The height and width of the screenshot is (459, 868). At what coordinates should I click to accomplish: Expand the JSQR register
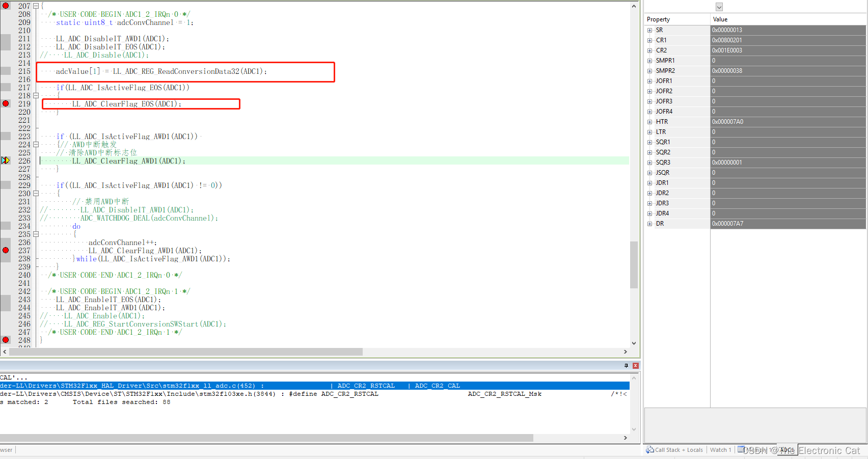click(x=649, y=173)
